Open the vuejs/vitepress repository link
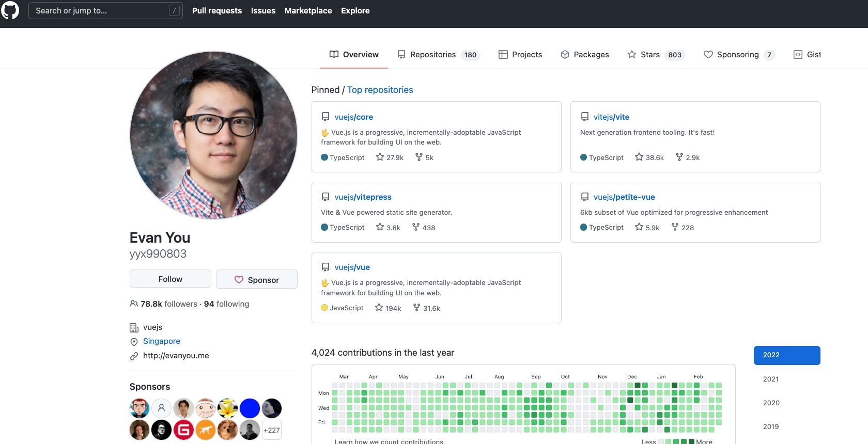Screen dimensions: 868x444 coord(363,197)
